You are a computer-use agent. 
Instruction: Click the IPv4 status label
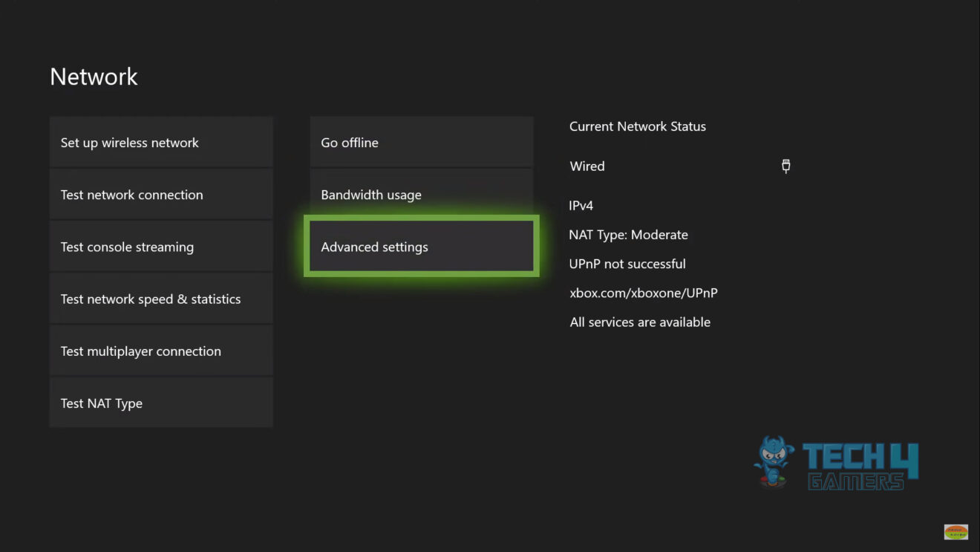tap(581, 205)
